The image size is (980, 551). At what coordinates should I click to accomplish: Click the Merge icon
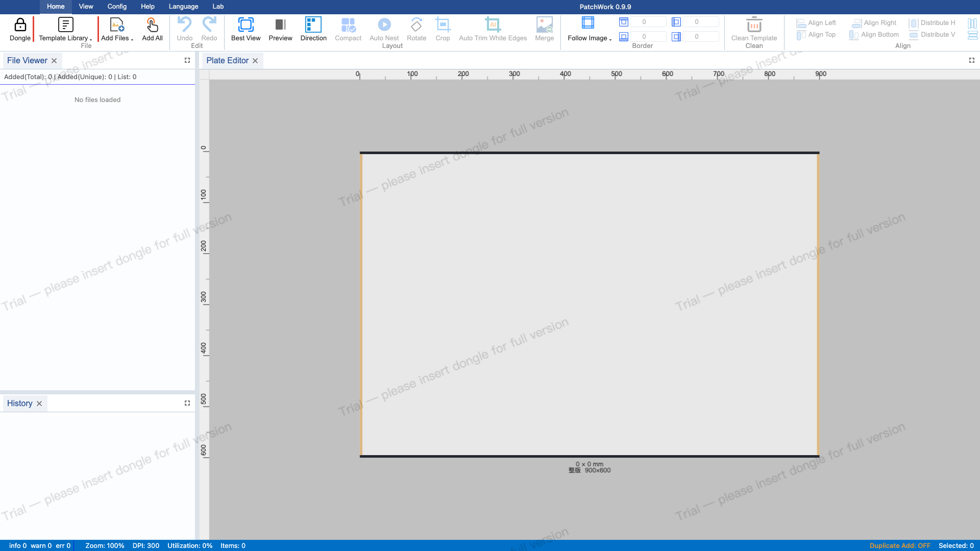coord(545,24)
